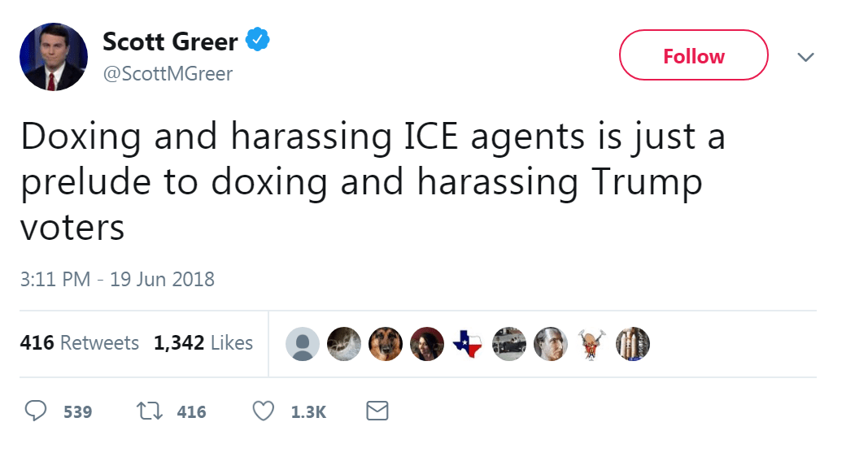Open the Texas flag liker avatar

tap(468, 344)
